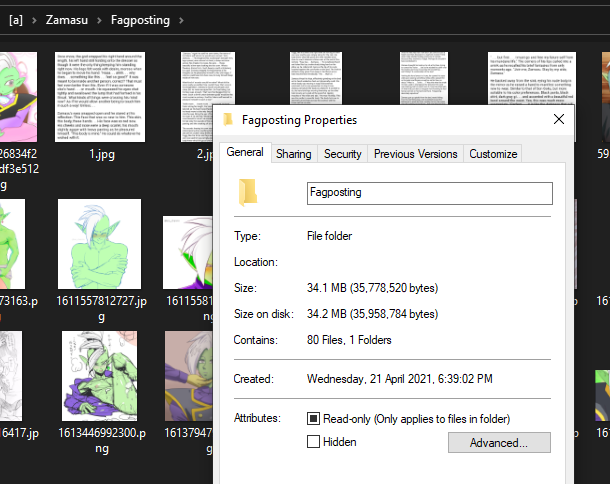
Task: Select the 1613446992300.png thumbnail
Action: [100, 376]
